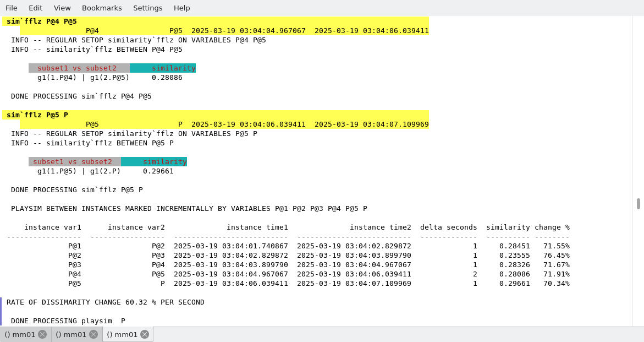Select the third mm01 tab
Screen dimensions: 644x342
pos(123,334)
